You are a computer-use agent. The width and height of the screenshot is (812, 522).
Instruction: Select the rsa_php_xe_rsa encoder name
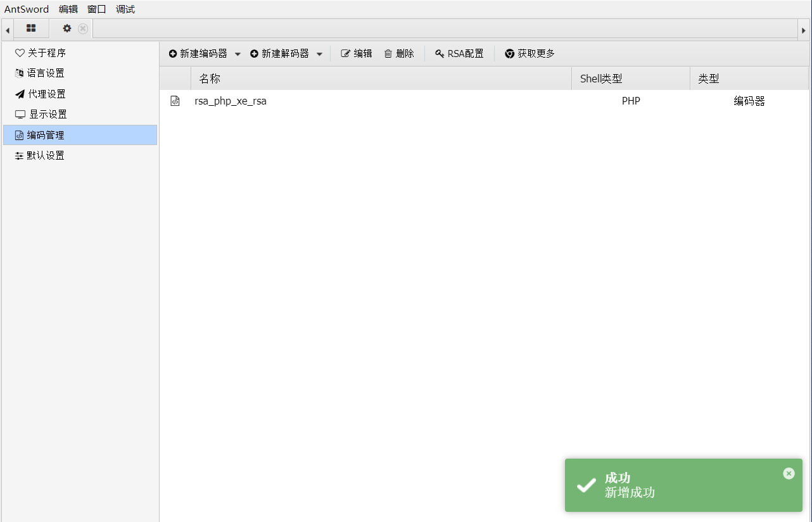231,101
